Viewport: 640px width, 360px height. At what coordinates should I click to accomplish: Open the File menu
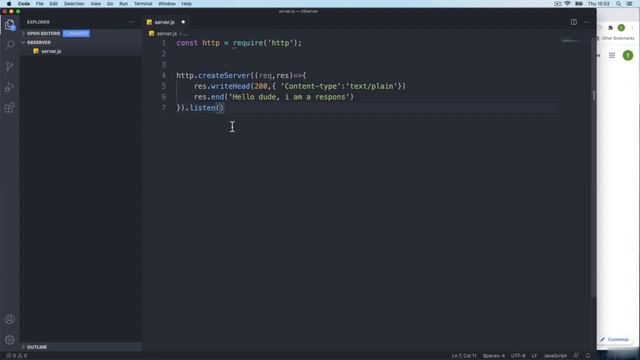click(40, 4)
